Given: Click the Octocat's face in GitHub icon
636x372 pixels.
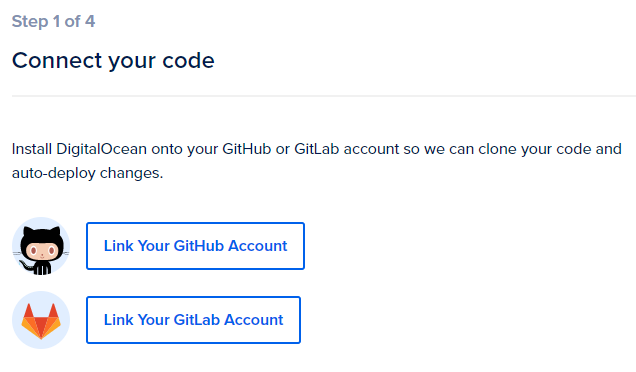Looking at the screenshot, I should coord(41,251).
